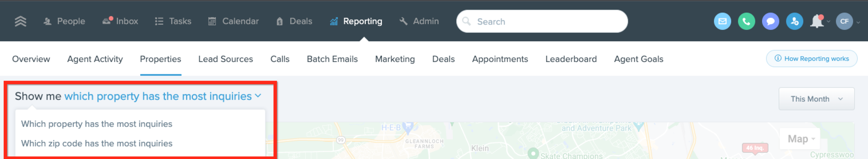This screenshot has height=159, width=868.
Task: Click the add person icon
Action: 794,21
